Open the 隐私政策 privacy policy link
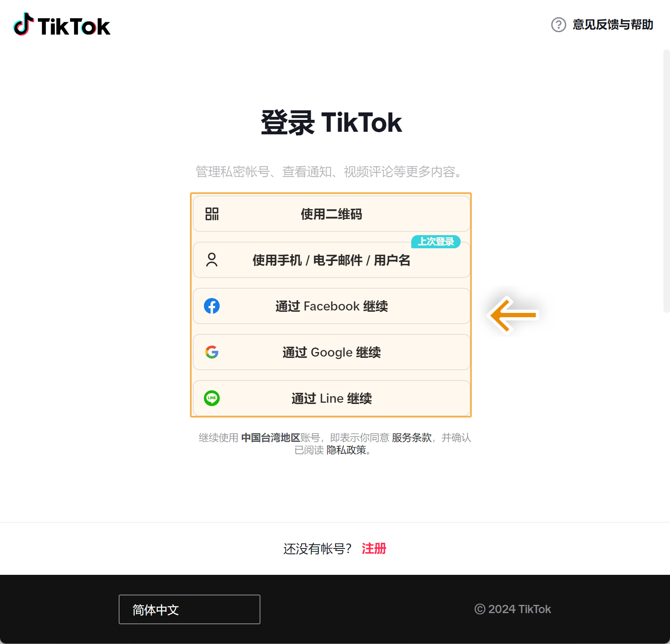 click(x=346, y=450)
